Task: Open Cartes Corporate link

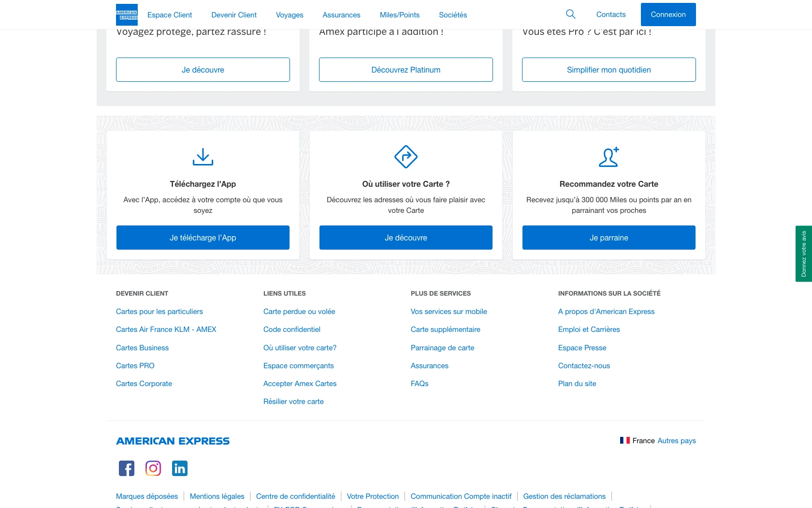Action: (x=144, y=384)
